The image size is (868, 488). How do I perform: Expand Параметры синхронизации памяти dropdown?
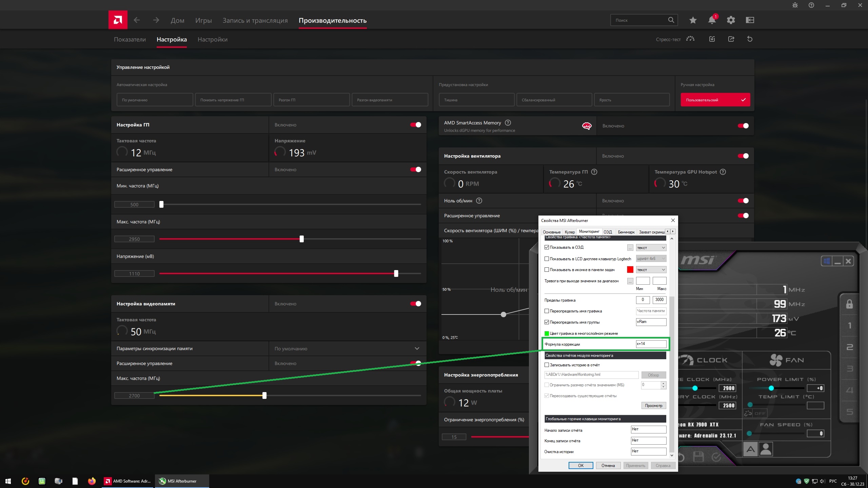coord(417,348)
